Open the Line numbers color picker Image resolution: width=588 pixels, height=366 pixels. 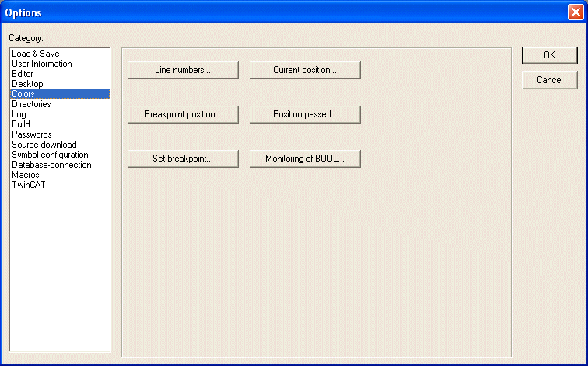[183, 70]
